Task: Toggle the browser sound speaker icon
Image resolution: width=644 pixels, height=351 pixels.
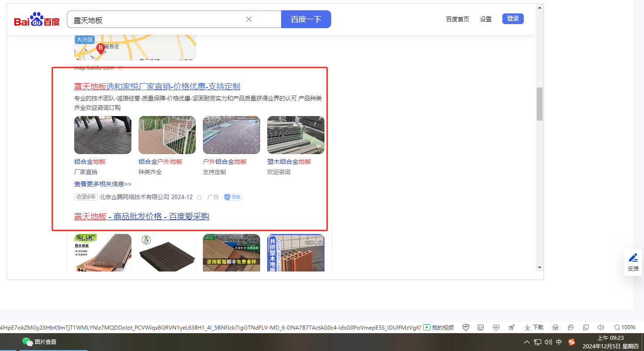Action: [x=601, y=327]
